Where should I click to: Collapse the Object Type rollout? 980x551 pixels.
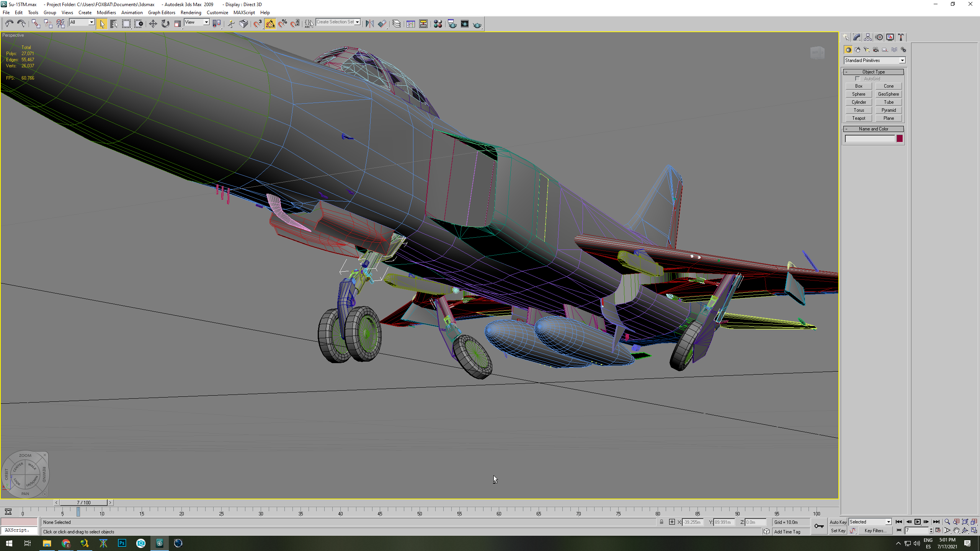874,72
